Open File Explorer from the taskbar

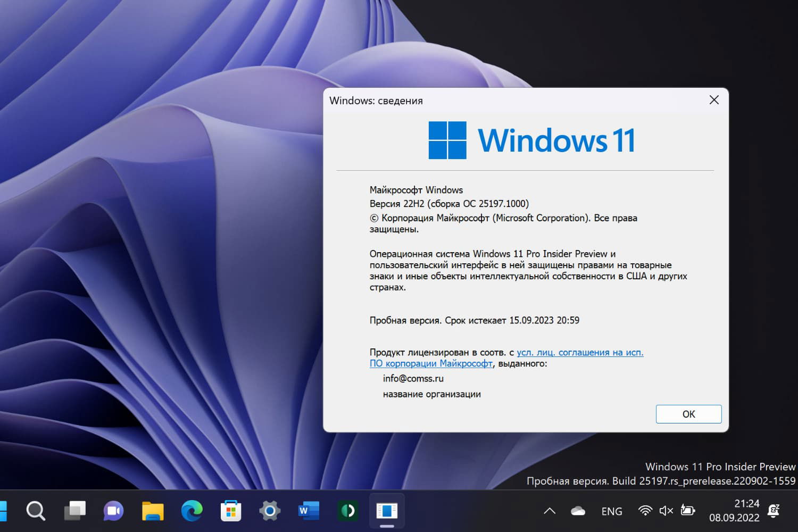coord(153,511)
